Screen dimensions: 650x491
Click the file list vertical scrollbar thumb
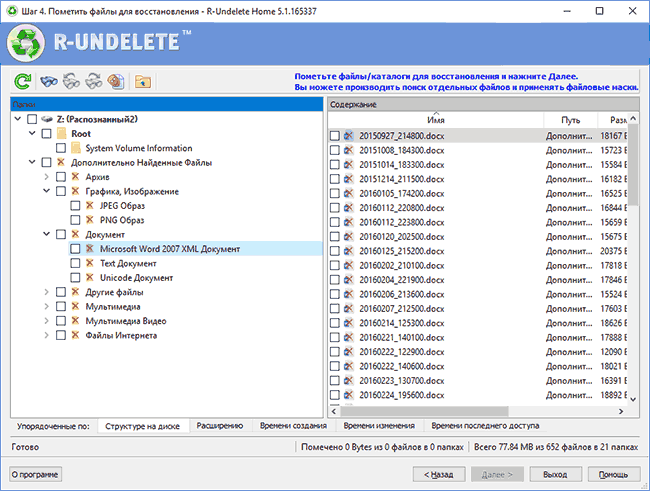coord(633,165)
